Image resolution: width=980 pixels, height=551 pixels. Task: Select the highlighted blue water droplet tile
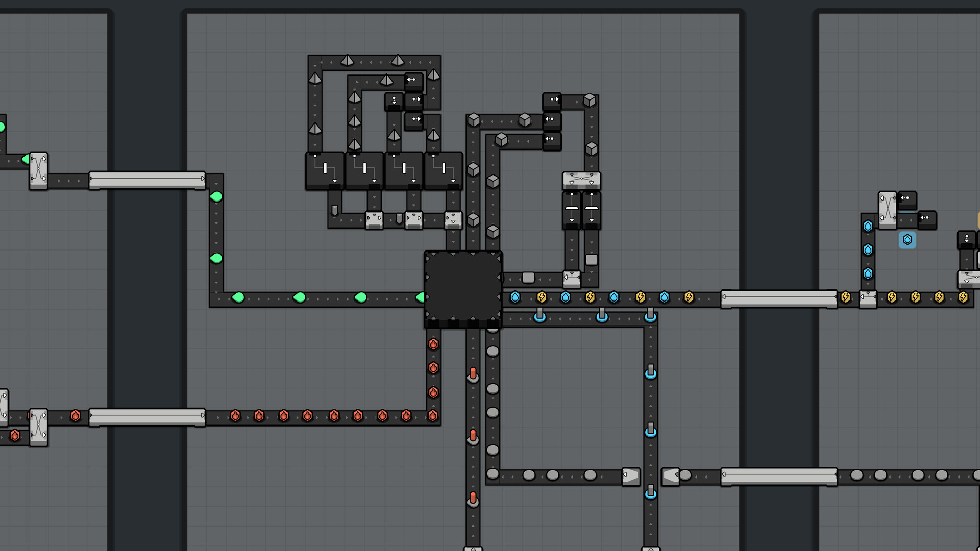[908, 241]
